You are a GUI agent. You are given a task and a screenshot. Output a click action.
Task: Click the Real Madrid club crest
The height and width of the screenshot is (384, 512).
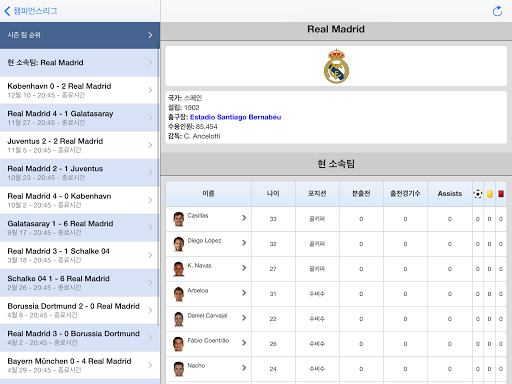click(336, 66)
